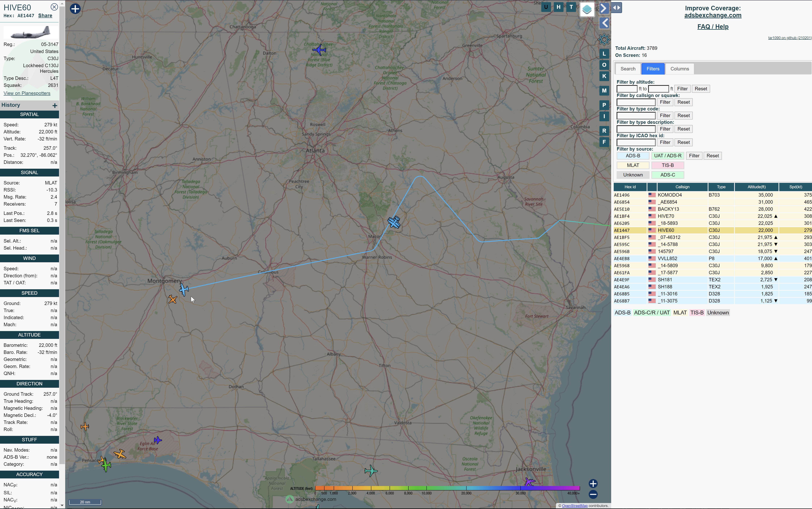The height and width of the screenshot is (509, 812).
Task: Toggle the I map option
Action: pos(604,116)
